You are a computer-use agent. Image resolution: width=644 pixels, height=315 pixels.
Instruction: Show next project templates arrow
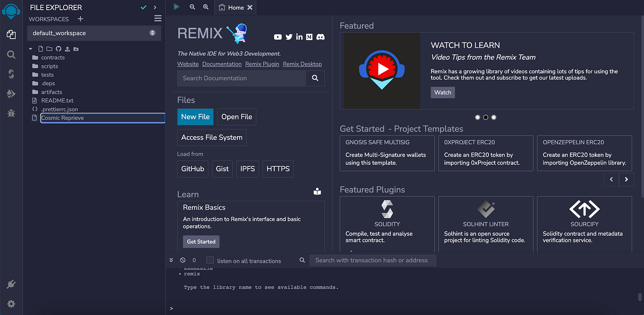coord(626,180)
